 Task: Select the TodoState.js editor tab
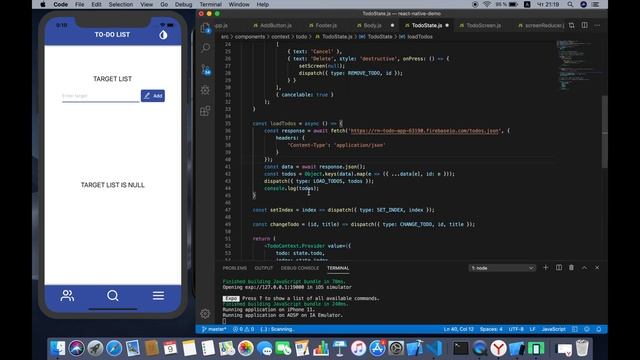pyautogui.click(x=427, y=25)
